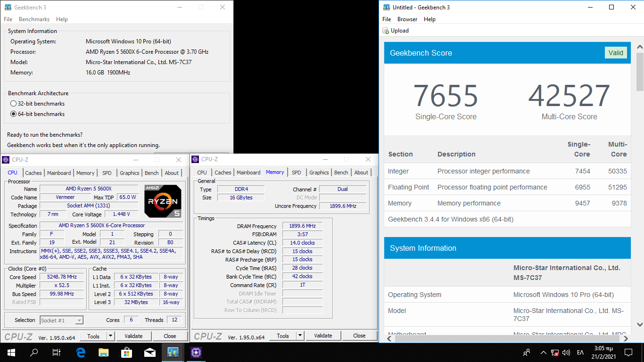
Task: Click the Multi-Core Score 42527
Action: coord(569,96)
